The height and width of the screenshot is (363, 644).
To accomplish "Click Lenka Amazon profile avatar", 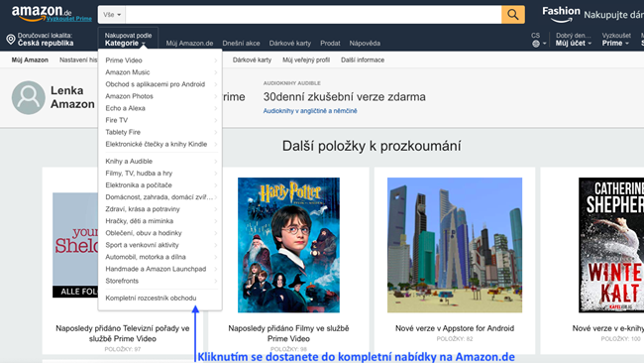I will [x=29, y=97].
